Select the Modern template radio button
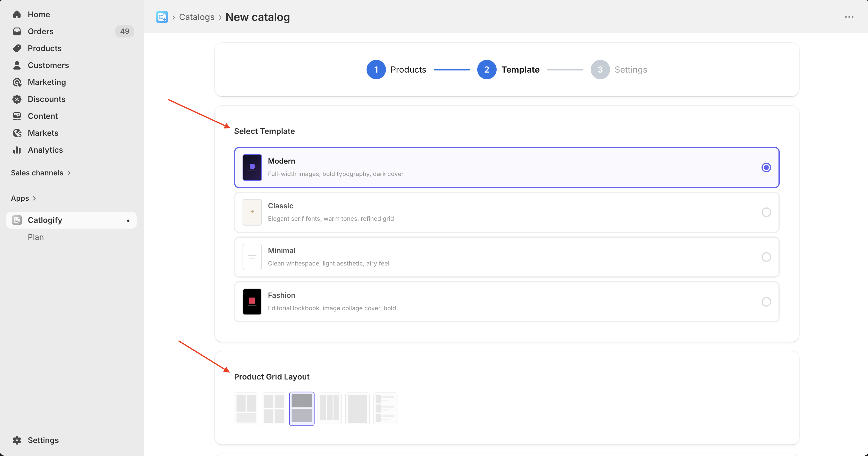Image resolution: width=868 pixels, height=456 pixels. [766, 168]
